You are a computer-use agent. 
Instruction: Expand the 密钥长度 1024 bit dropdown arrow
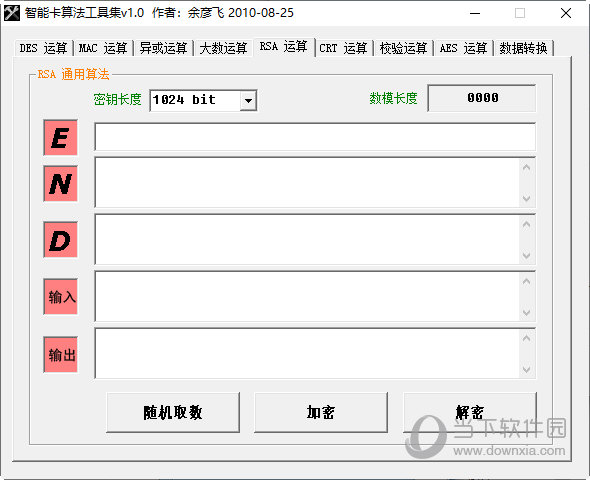[x=248, y=100]
